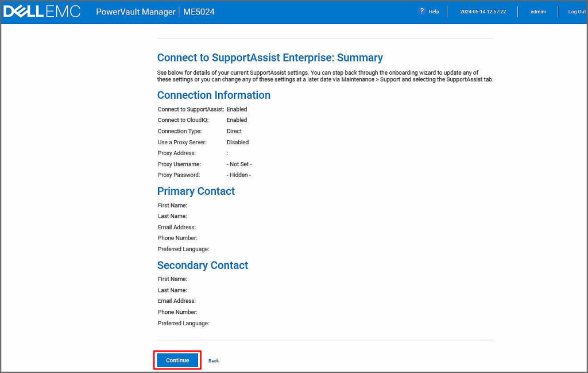Go back using the Back button
Screen dimensions: 588x373
click(x=214, y=361)
